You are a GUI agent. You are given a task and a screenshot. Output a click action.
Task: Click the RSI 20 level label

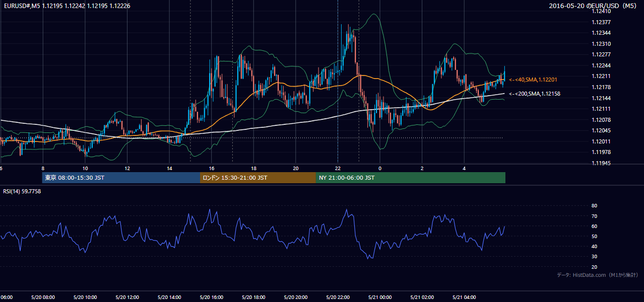click(594, 267)
